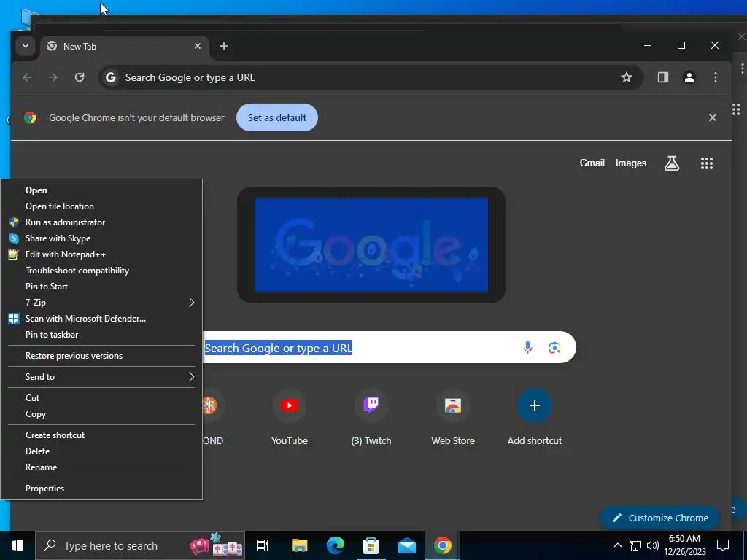Open Task View on taskbar
Screen dimensions: 747x560
tap(263, 545)
